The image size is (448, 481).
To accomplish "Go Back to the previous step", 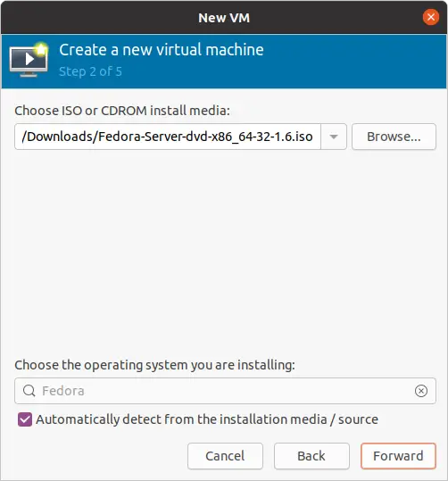I will click(311, 456).
